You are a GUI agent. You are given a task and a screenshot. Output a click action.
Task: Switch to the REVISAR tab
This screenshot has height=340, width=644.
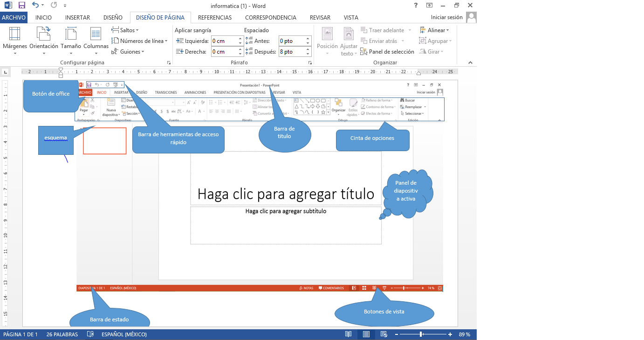point(321,17)
